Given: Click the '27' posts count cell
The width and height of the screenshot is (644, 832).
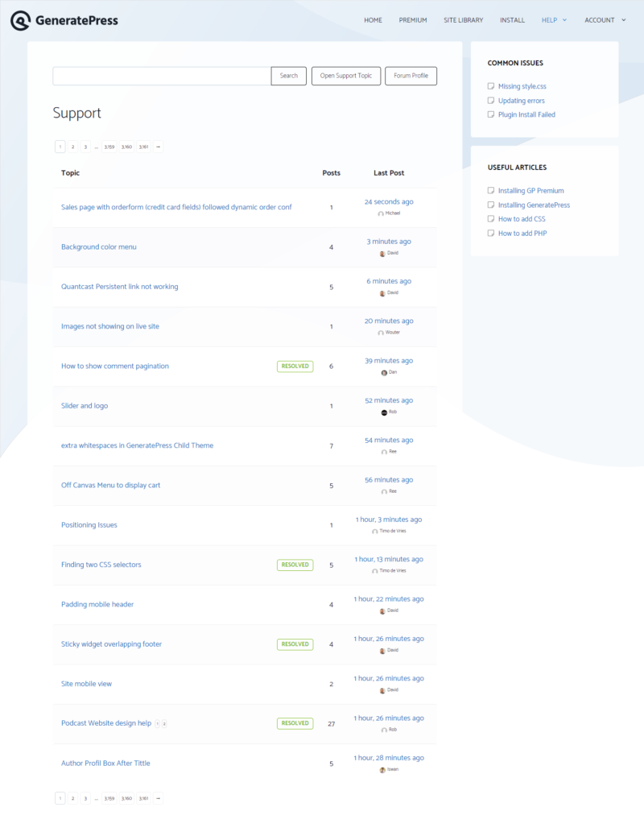Looking at the screenshot, I should (x=331, y=724).
